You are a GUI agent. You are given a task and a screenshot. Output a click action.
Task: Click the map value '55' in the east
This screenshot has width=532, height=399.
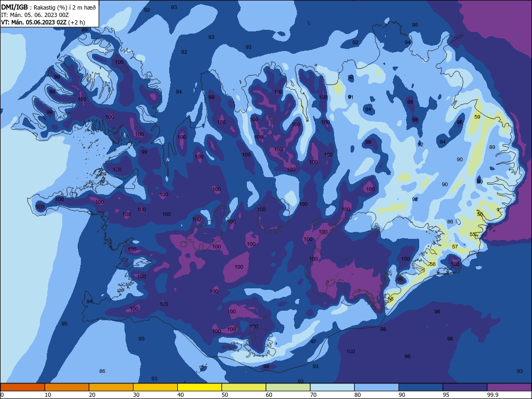pyautogui.click(x=472, y=235)
